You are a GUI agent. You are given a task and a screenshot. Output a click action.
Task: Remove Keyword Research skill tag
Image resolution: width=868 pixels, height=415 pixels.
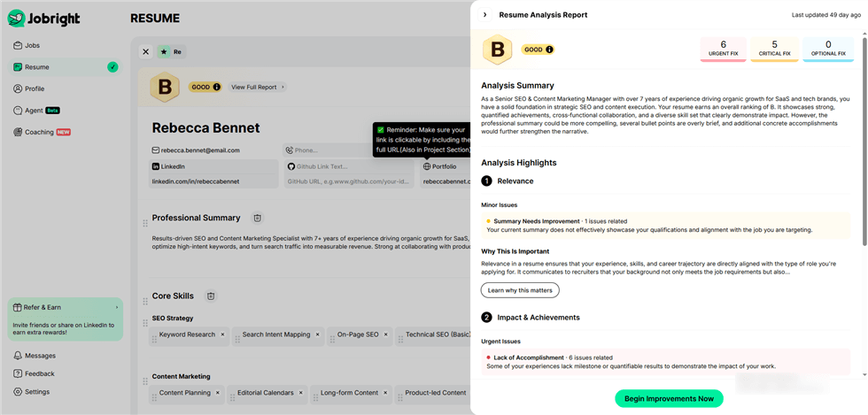click(x=222, y=334)
